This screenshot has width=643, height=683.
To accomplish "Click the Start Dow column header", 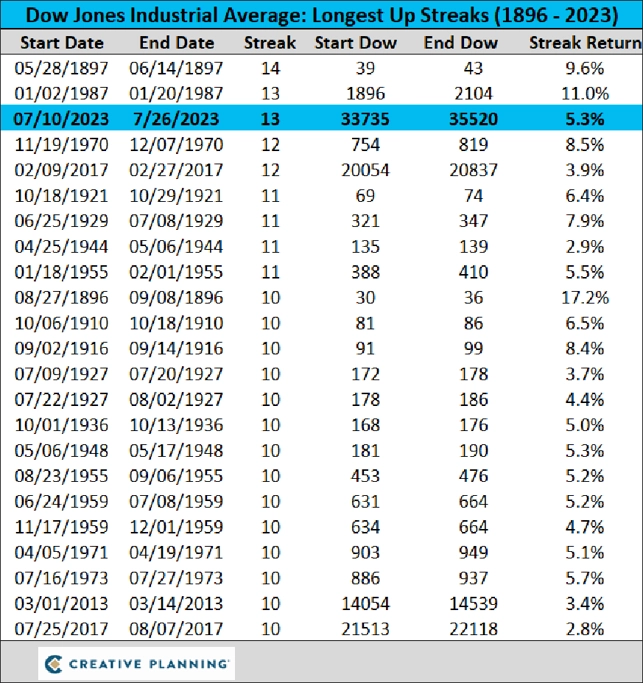I will click(x=355, y=43).
